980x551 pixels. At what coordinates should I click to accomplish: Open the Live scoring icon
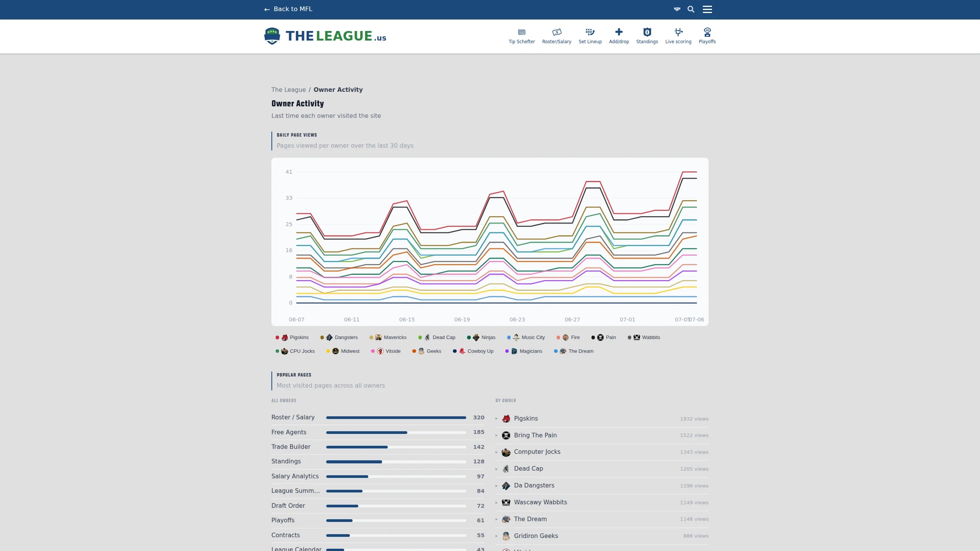678,36
